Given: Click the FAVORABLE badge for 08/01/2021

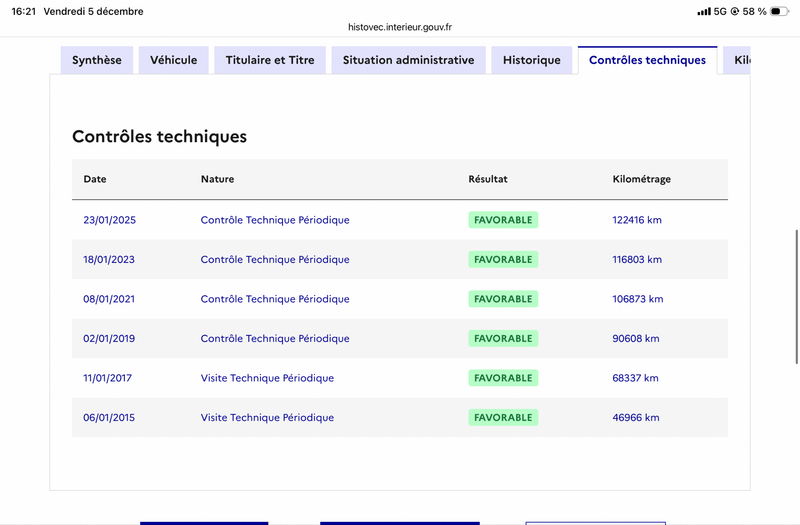Looking at the screenshot, I should (503, 299).
